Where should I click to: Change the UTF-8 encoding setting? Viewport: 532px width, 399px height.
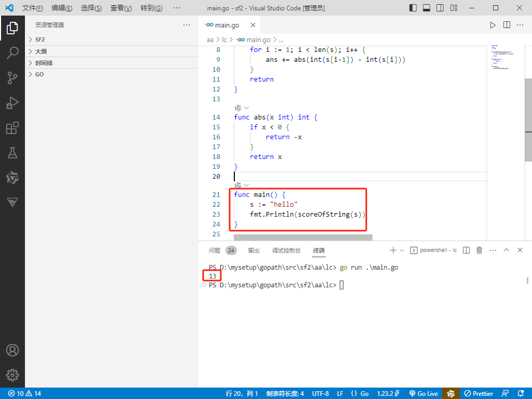(x=320, y=394)
